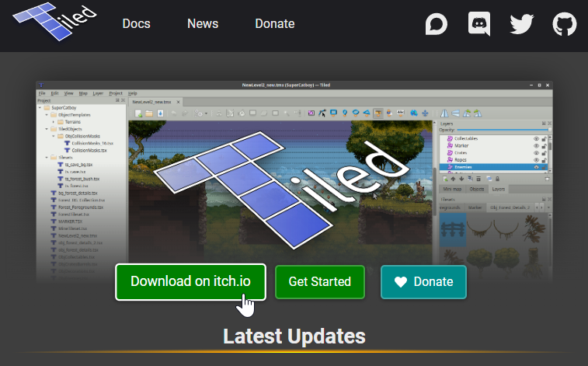
Task: Select the Edit Polygons tool icon
Action: pos(322,113)
